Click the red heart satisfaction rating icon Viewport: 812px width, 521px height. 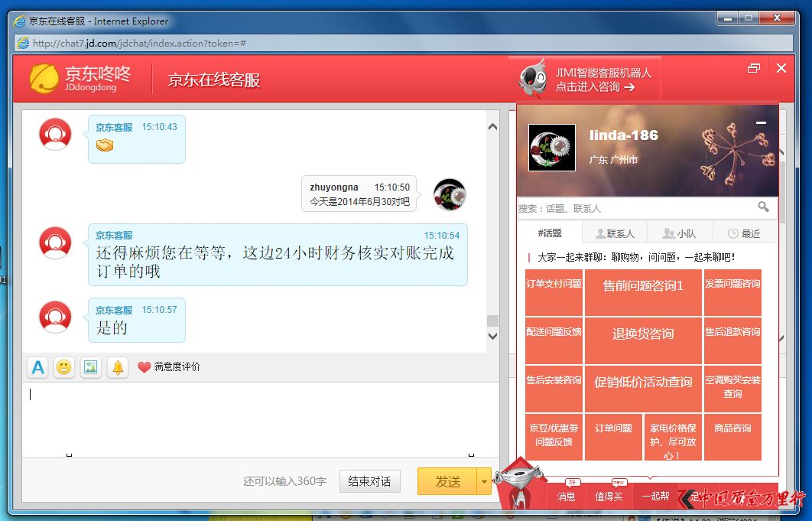[x=144, y=367]
